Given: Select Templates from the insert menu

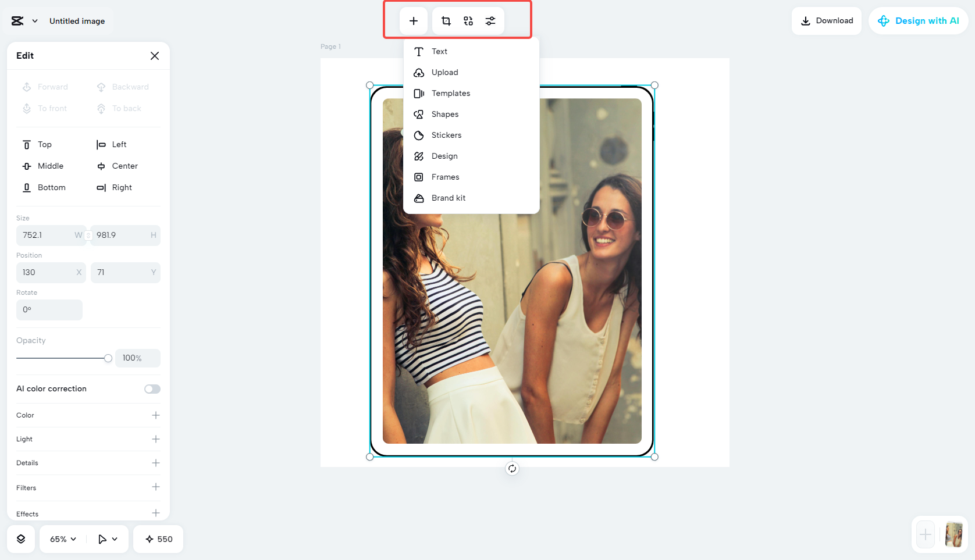Looking at the screenshot, I should point(450,93).
